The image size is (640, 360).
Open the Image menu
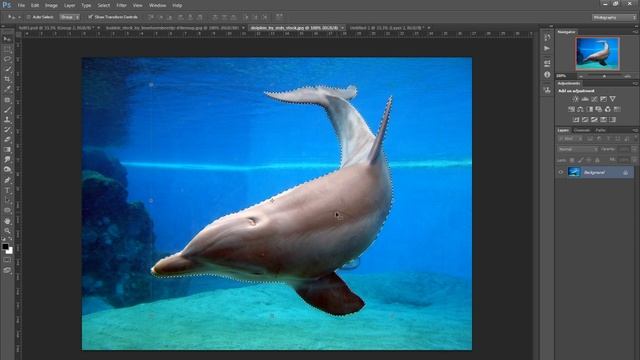tap(51, 5)
